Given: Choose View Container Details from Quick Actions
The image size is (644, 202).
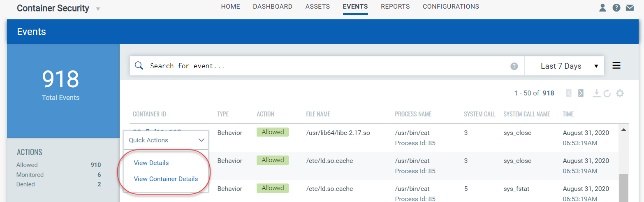Looking at the screenshot, I should point(166,179).
